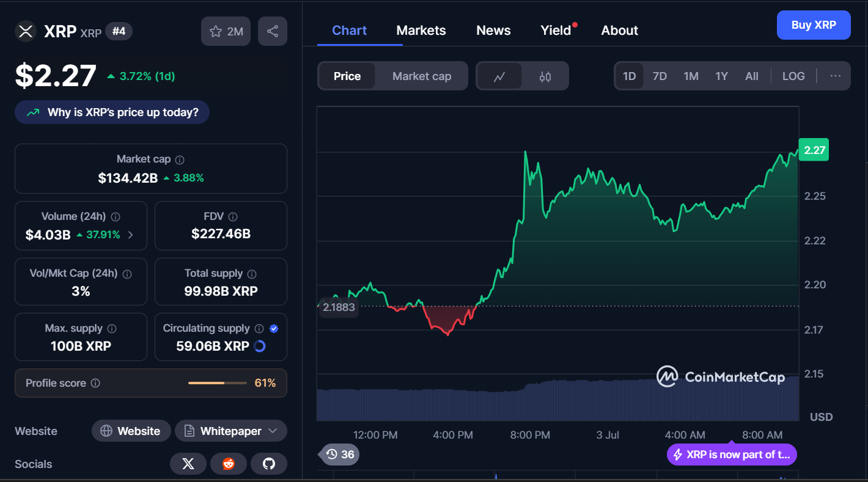This screenshot has height=482, width=868.
Task: Click FDV info icon
Action: 233,217
